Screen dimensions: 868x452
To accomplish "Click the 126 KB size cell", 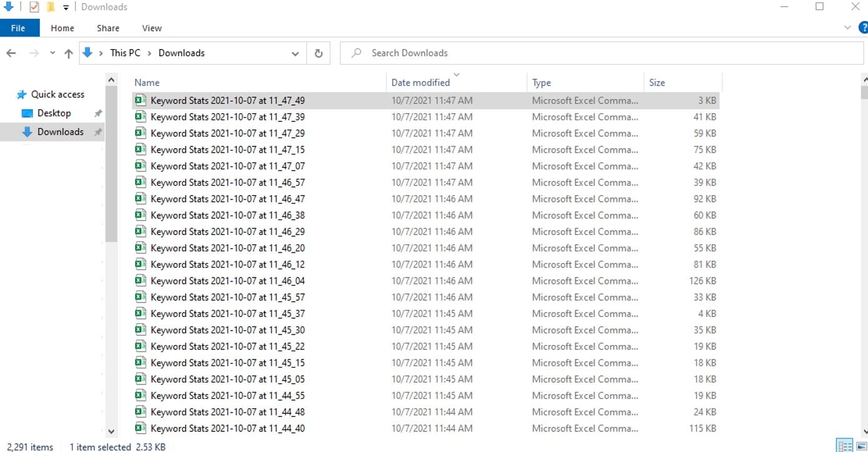I will pos(702,281).
